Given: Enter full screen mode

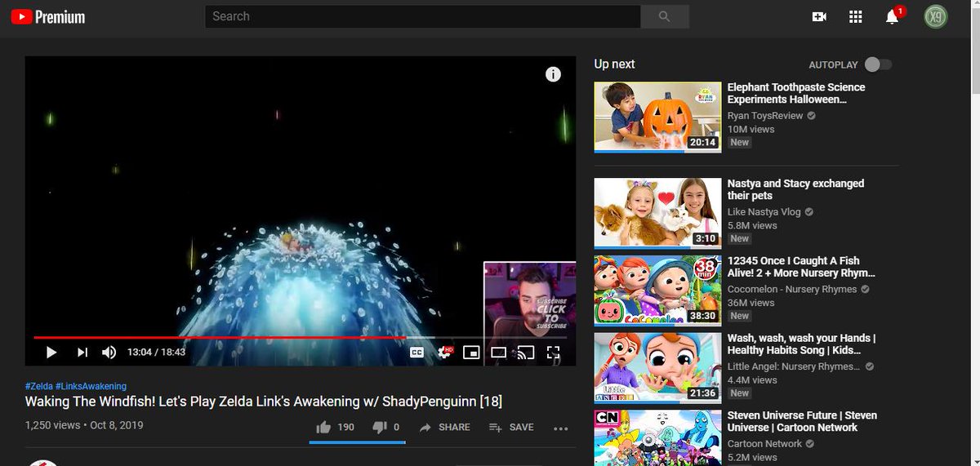Looking at the screenshot, I should 553,353.
